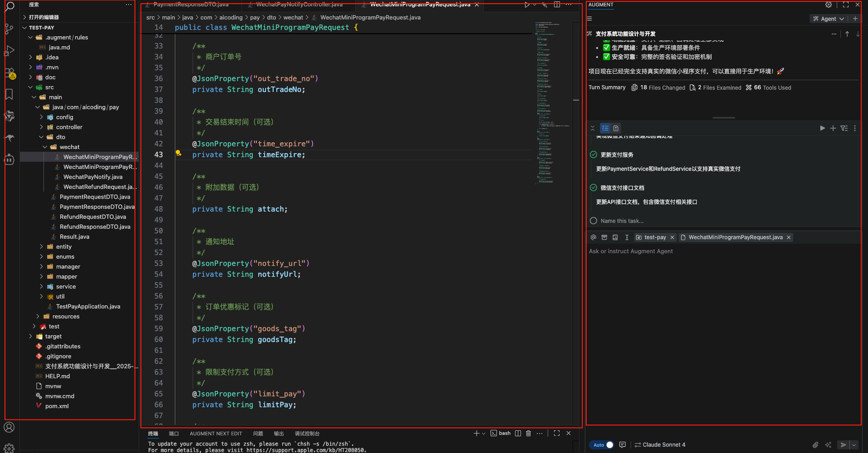Screen dimensions: 868x453
Task: Toggle the 更新支付服务 task status circle
Action: point(593,154)
